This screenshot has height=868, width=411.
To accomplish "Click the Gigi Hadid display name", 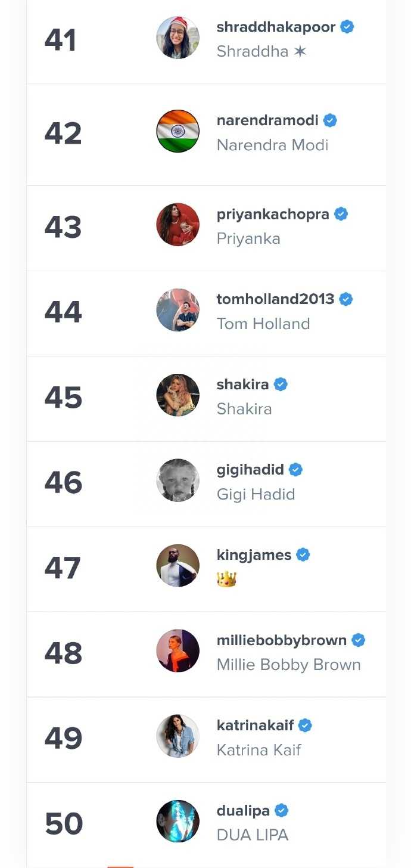I will pos(256,494).
